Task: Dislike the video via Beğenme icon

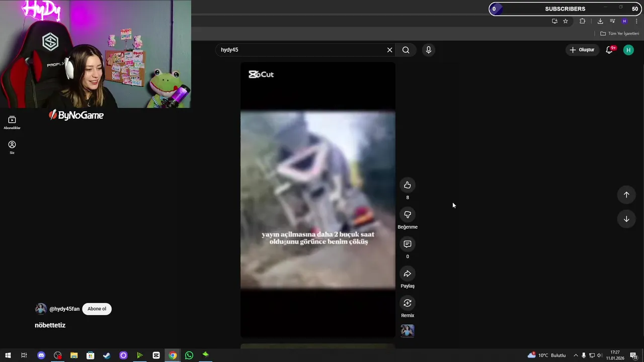Action: pyautogui.click(x=408, y=215)
